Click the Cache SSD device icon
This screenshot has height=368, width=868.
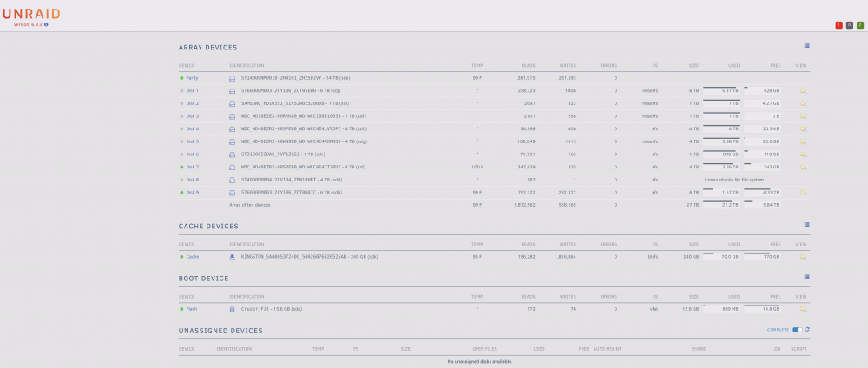[x=233, y=257]
